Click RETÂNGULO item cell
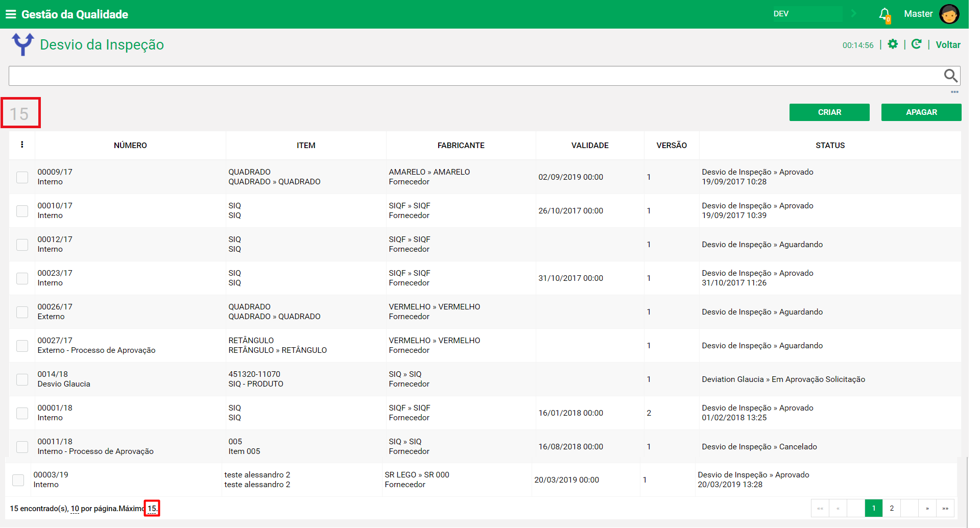980x528 pixels. 277,345
